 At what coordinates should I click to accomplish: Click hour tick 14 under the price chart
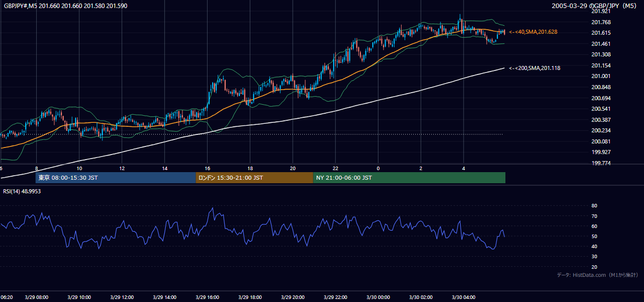165,168
